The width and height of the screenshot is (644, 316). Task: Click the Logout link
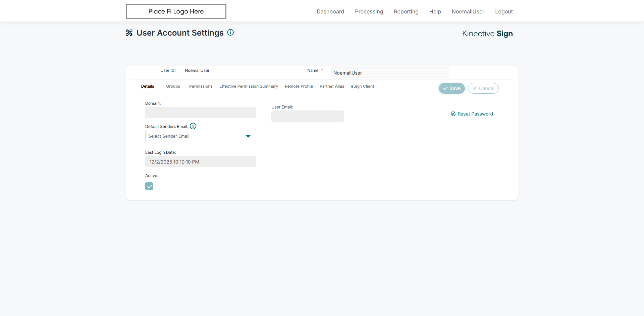point(504,11)
